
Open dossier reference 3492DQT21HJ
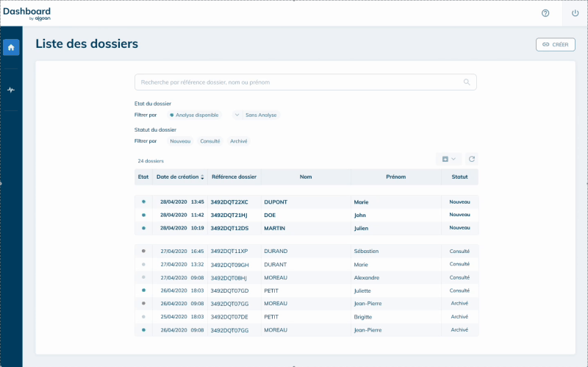point(229,215)
